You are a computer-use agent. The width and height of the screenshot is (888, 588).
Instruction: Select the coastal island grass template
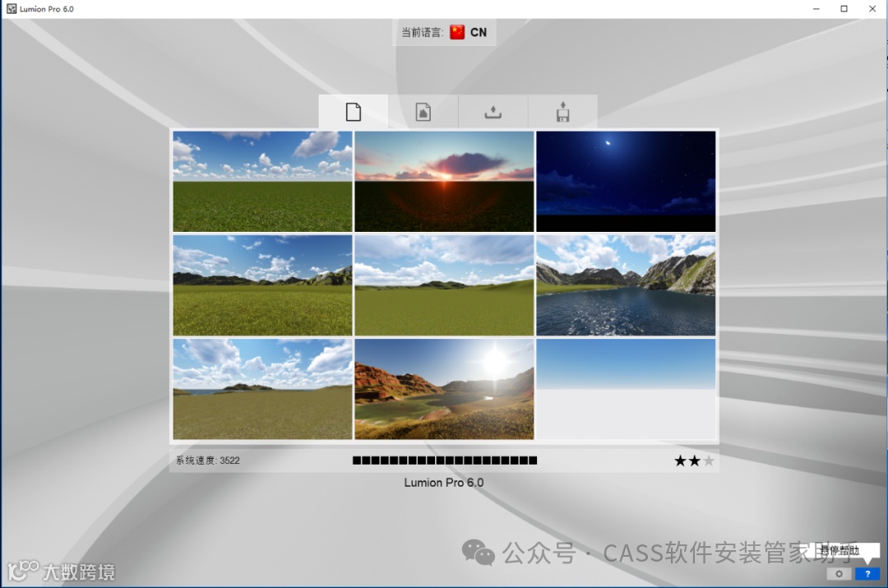pyautogui.click(x=263, y=389)
